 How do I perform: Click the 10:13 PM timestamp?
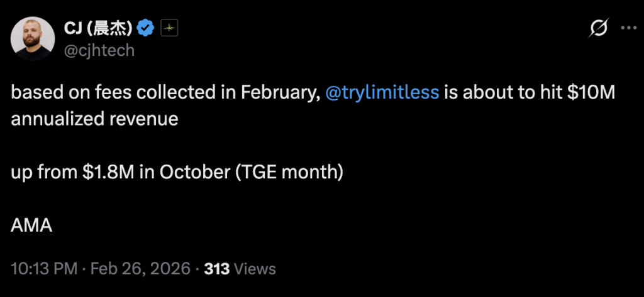point(44,269)
